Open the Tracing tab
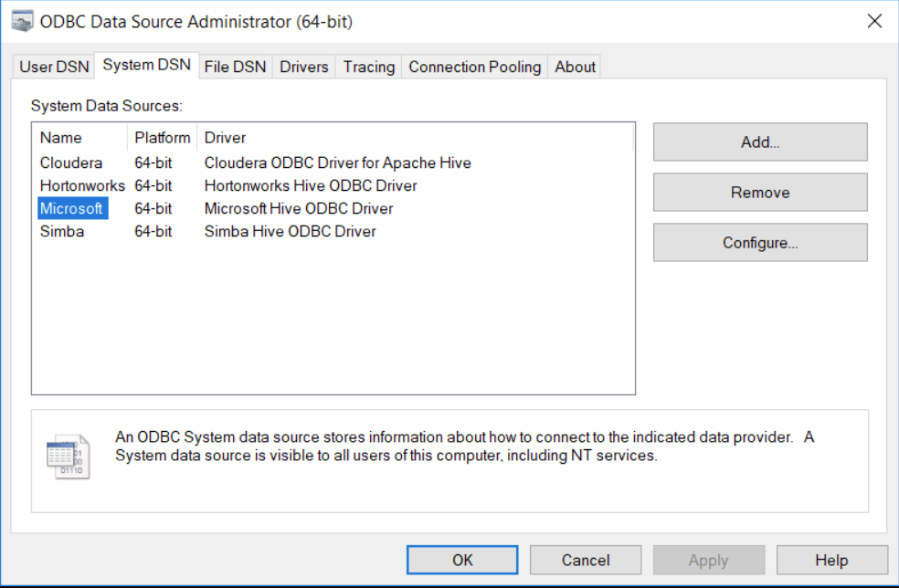The image size is (899, 588). pyautogui.click(x=369, y=67)
